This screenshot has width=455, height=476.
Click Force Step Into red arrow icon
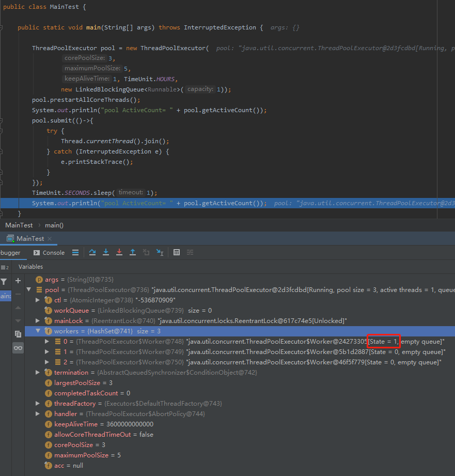click(119, 252)
